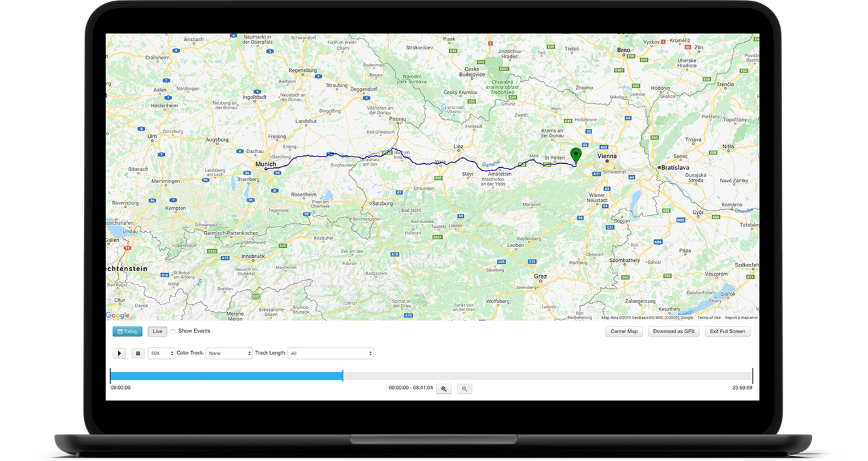This screenshot has height=461, width=868.
Task: Click the grey unplayed part of the timeline
Action: click(547, 376)
